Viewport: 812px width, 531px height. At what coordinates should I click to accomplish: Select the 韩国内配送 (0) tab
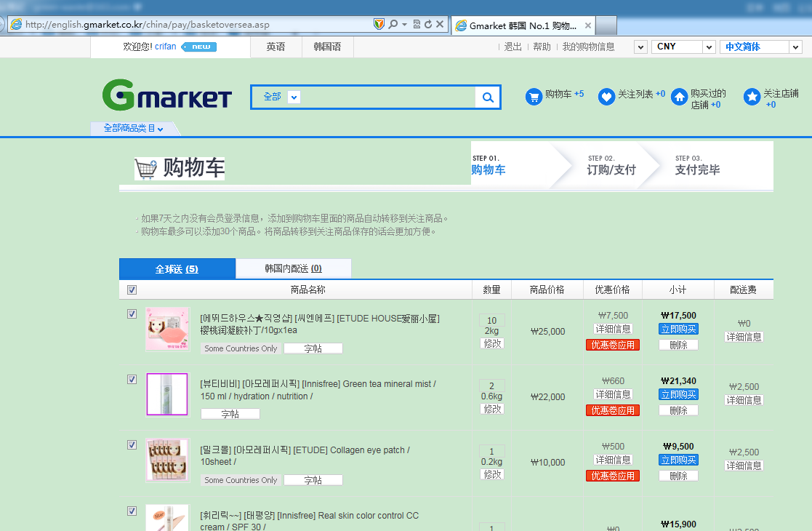tap(293, 268)
